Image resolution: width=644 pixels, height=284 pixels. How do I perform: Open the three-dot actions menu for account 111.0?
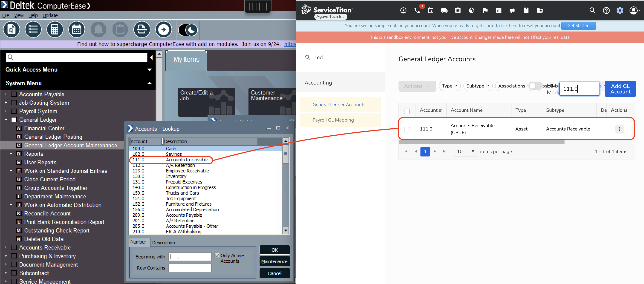point(619,129)
